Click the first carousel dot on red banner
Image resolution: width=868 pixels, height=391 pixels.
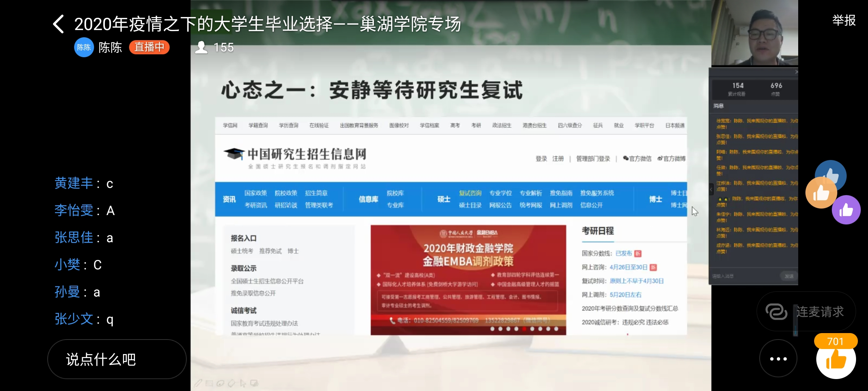point(492,329)
